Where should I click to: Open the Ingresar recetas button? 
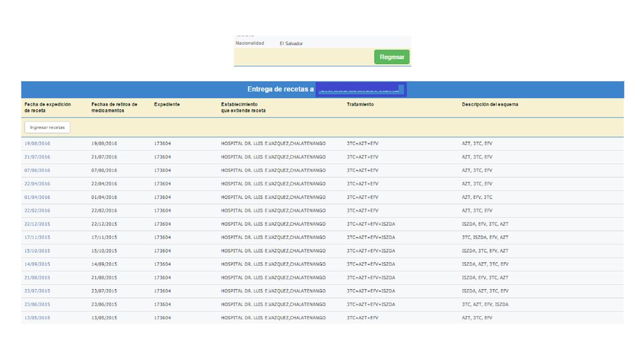(x=47, y=127)
